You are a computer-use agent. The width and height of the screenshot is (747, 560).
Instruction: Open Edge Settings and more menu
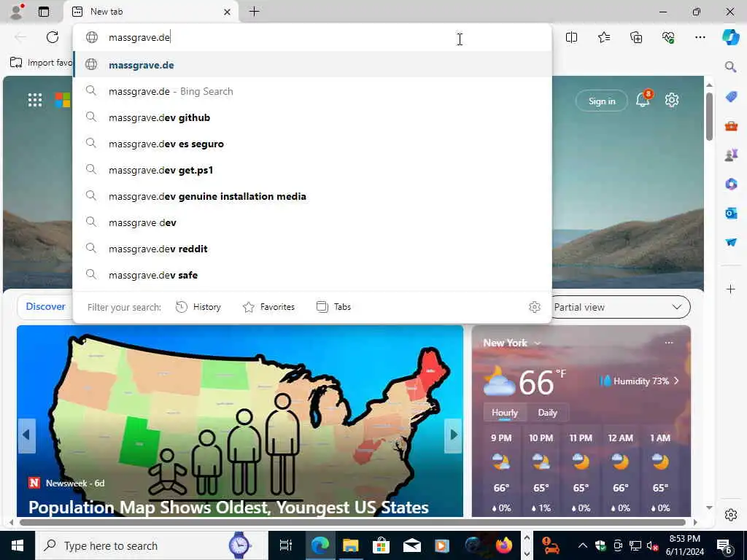[x=700, y=37]
